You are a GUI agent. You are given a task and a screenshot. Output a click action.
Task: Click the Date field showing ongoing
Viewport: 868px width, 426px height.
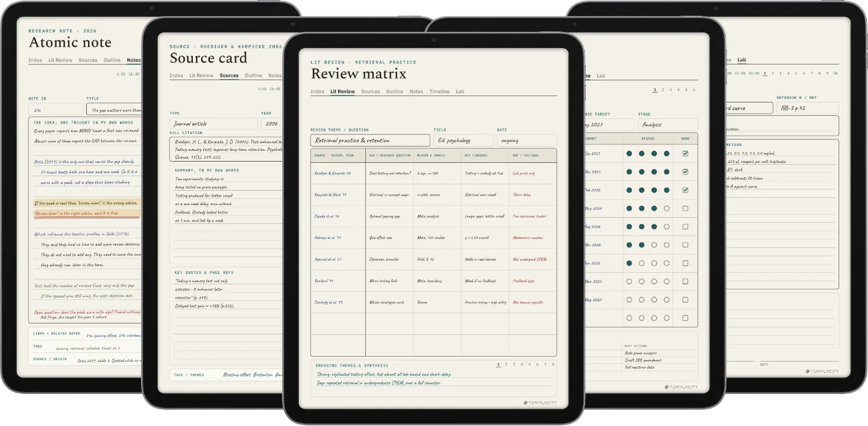[x=527, y=141]
